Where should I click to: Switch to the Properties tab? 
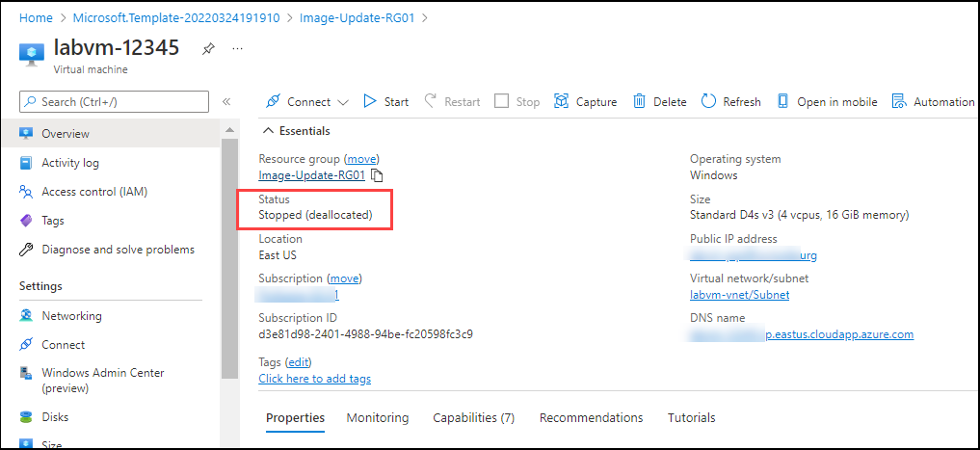tap(295, 417)
